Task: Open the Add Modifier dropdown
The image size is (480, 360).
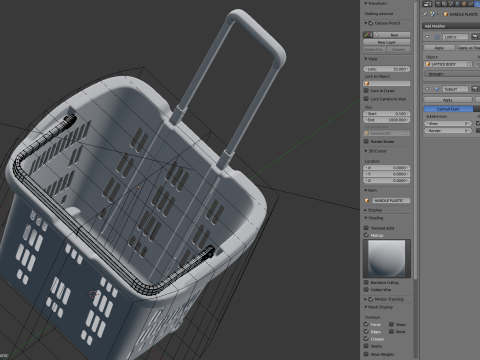Action: [x=451, y=26]
